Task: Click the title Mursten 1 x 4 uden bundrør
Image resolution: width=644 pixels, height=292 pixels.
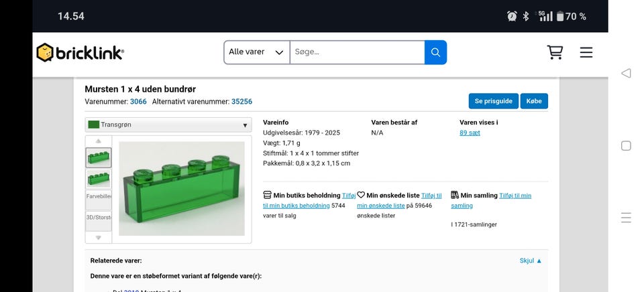Action: pos(140,89)
